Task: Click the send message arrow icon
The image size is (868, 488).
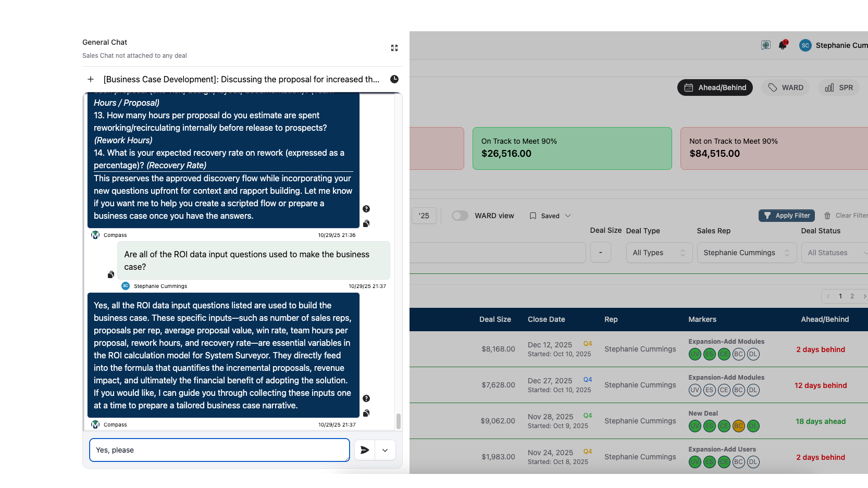Action: (365, 450)
